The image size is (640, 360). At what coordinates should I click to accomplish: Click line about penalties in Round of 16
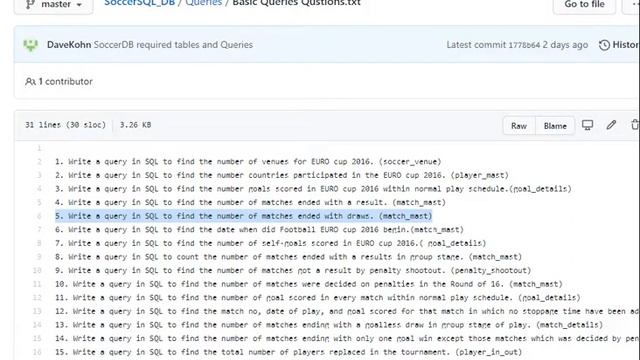tap(309, 284)
